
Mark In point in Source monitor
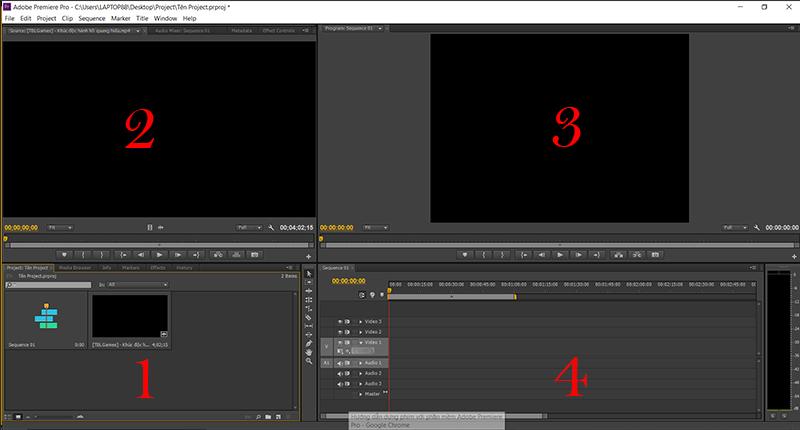click(x=83, y=255)
